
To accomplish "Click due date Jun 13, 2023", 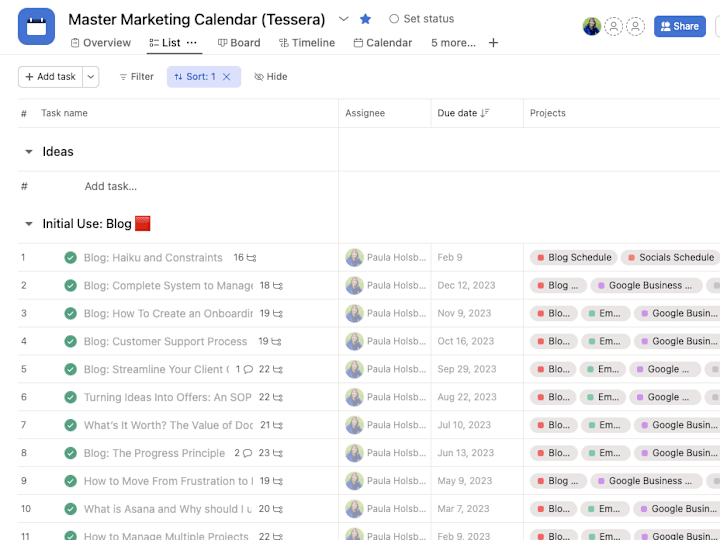I will (x=466, y=453).
